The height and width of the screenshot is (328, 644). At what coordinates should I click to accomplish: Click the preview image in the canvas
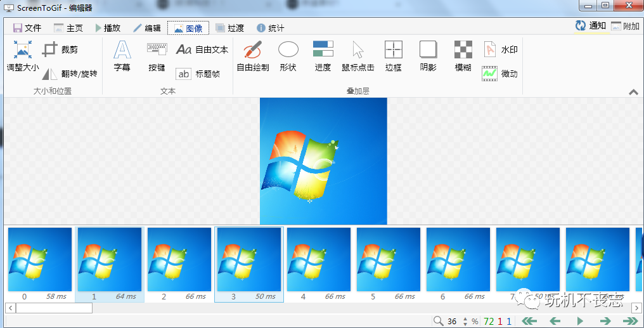tap(324, 161)
